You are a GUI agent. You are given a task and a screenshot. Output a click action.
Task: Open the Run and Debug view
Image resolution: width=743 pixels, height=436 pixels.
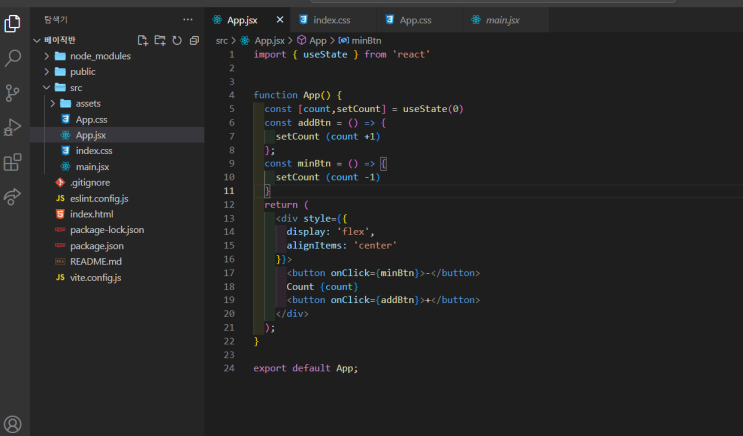pyautogui.click(x=13, y=127)
